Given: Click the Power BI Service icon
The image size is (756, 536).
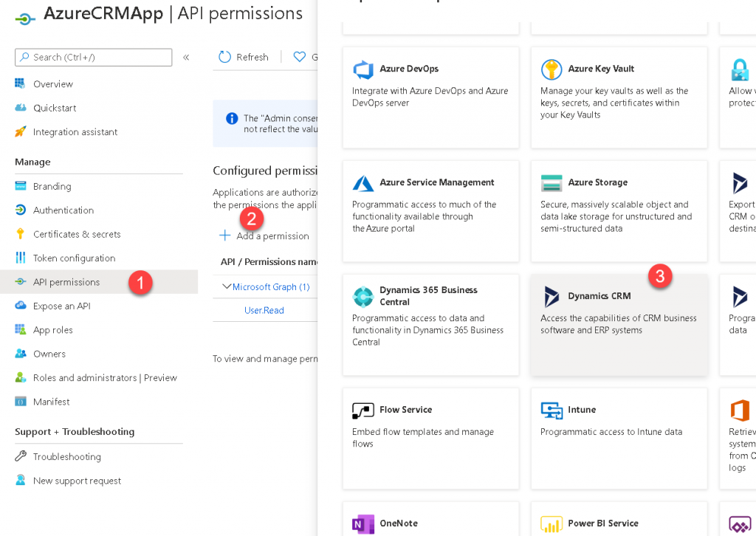Looking at the screenshot, I should (x=551, y=523).
